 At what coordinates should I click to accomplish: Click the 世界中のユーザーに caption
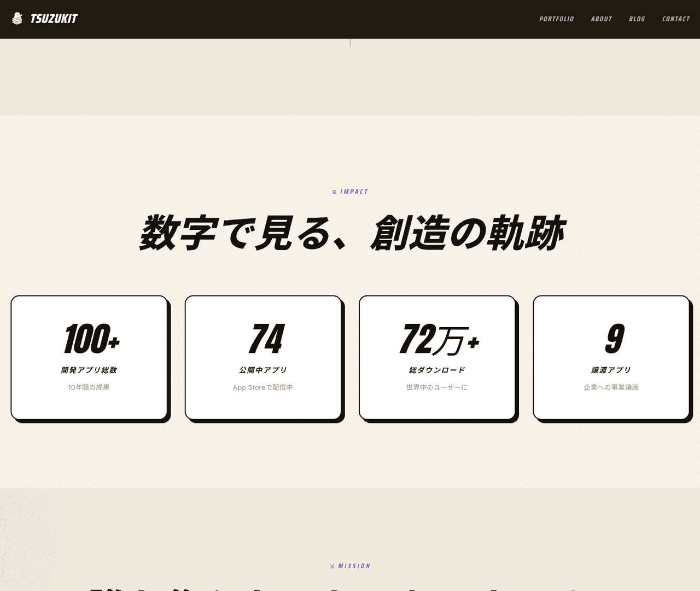(437, 387)
